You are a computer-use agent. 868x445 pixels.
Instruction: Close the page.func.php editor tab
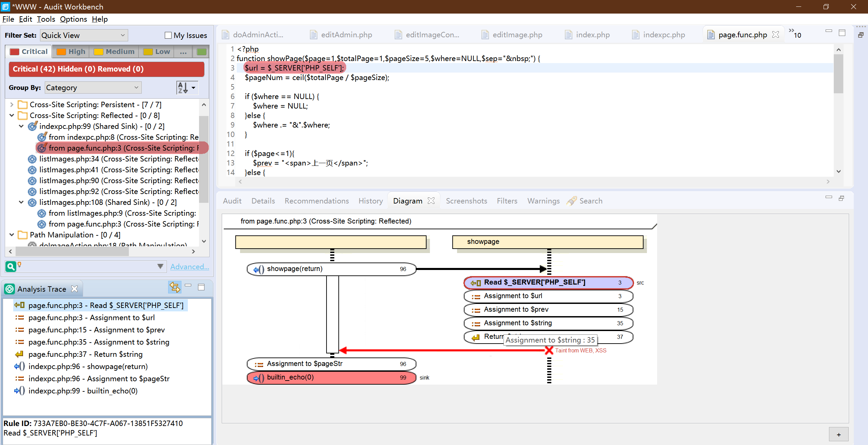coord(775,35)
